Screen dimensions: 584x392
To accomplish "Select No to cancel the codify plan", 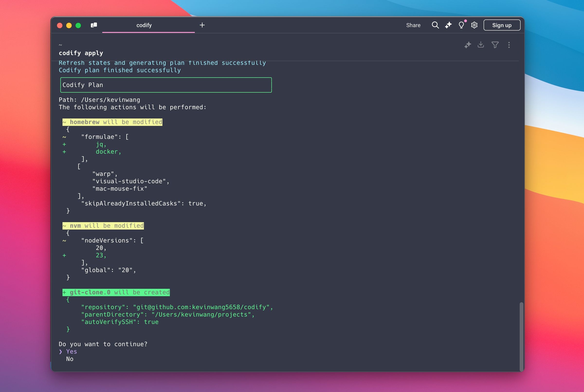I will pos(70,359).
